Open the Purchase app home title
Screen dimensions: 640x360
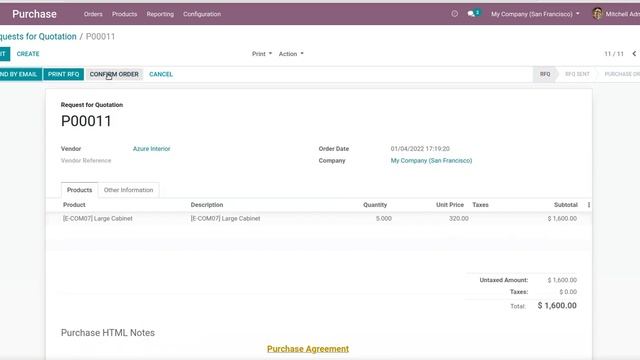coord(34,14)
